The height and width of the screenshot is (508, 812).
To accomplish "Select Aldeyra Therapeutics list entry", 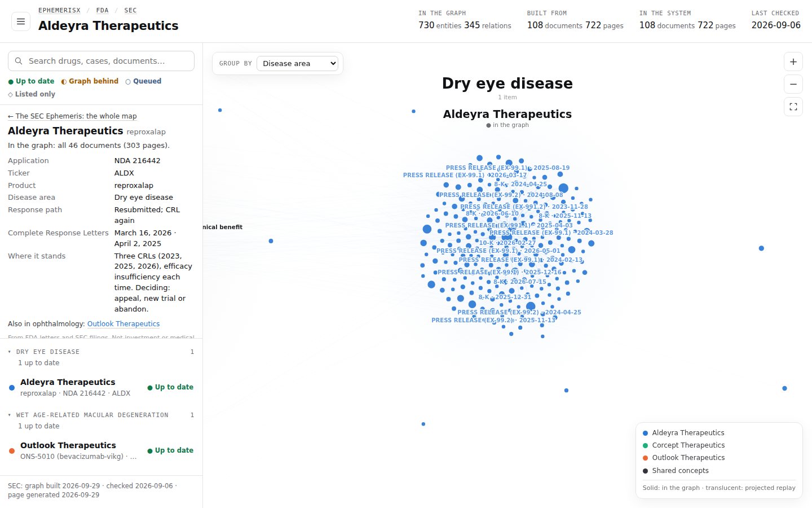I will 101,387.
